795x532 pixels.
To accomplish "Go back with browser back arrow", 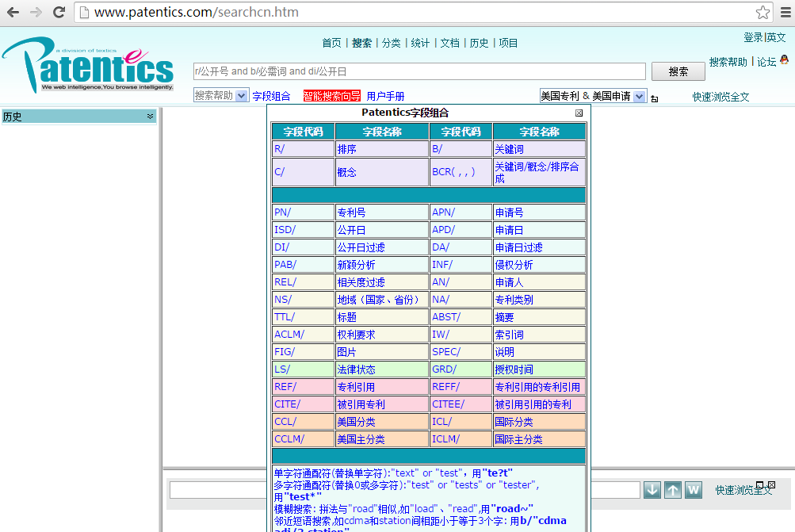I will (13, 12).
